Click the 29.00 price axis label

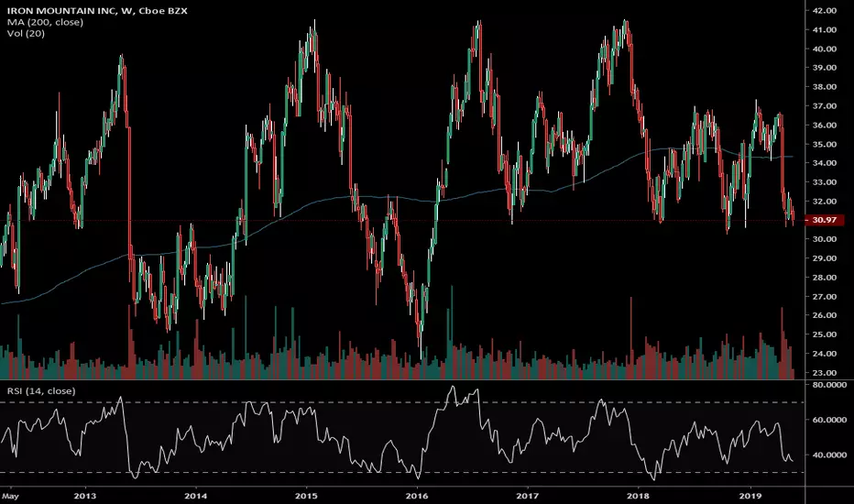click(x=824, y=258)
